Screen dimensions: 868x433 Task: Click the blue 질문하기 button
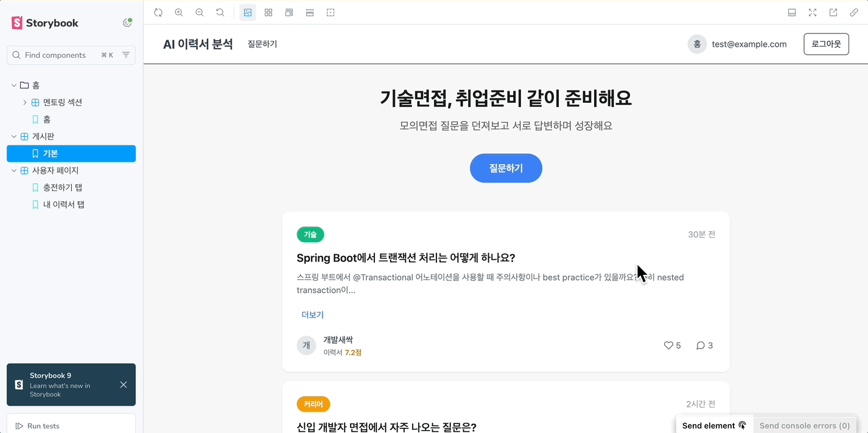pos(506,168)
